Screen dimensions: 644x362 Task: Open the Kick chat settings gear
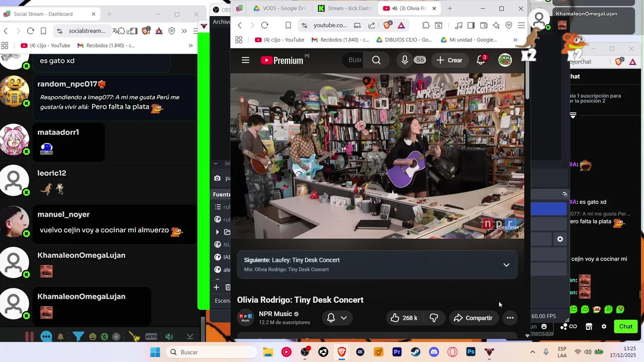click(x=604, y=326)
